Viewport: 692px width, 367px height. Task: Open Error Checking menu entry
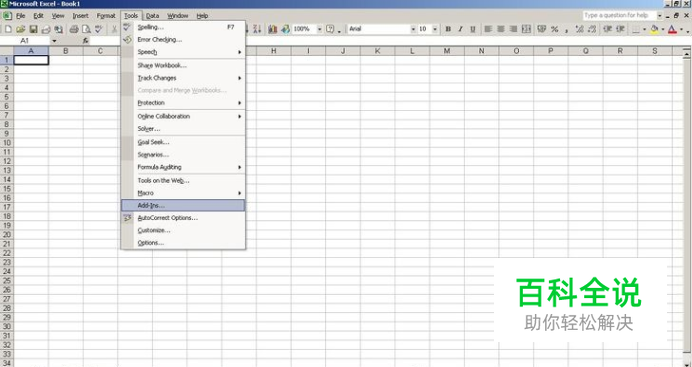(x=183, y=40)
